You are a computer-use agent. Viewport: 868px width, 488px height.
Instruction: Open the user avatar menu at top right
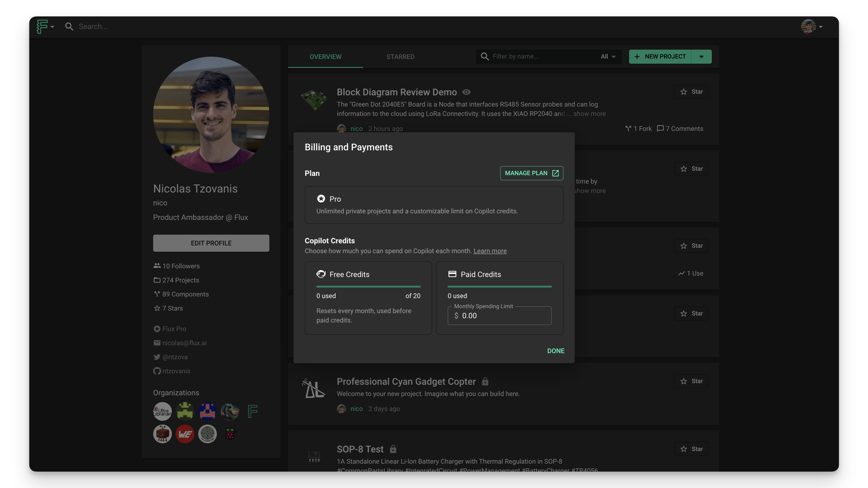pyautogui.click(x=812, y=27)
